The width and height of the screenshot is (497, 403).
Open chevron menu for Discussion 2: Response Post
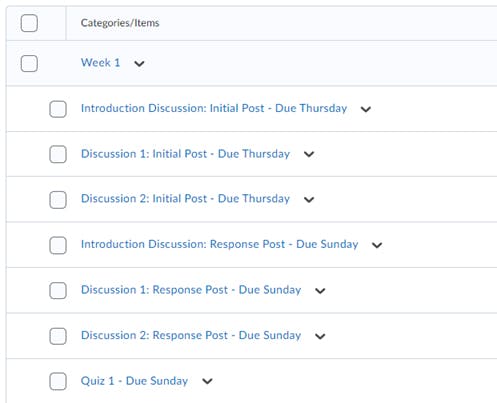click(320, 336)
